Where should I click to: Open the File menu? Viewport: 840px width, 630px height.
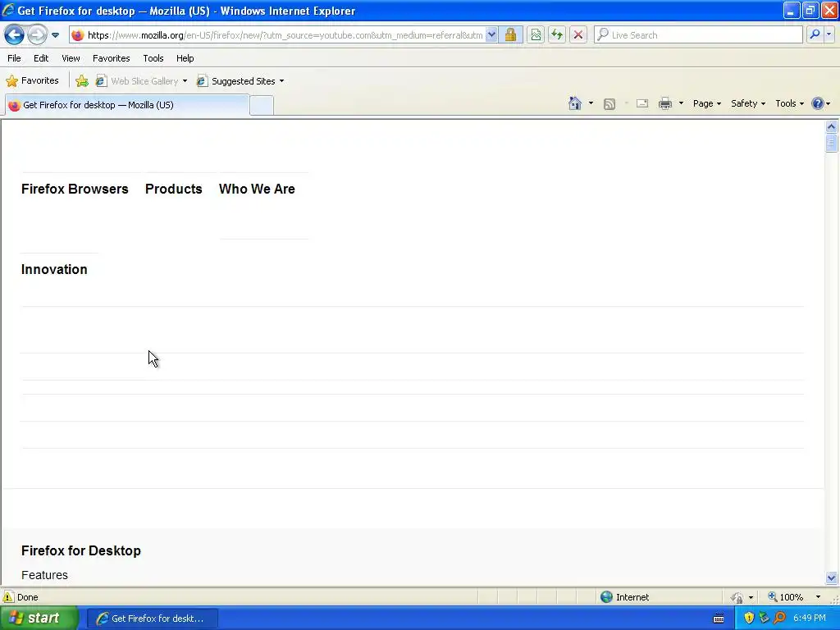click(15, 58)
